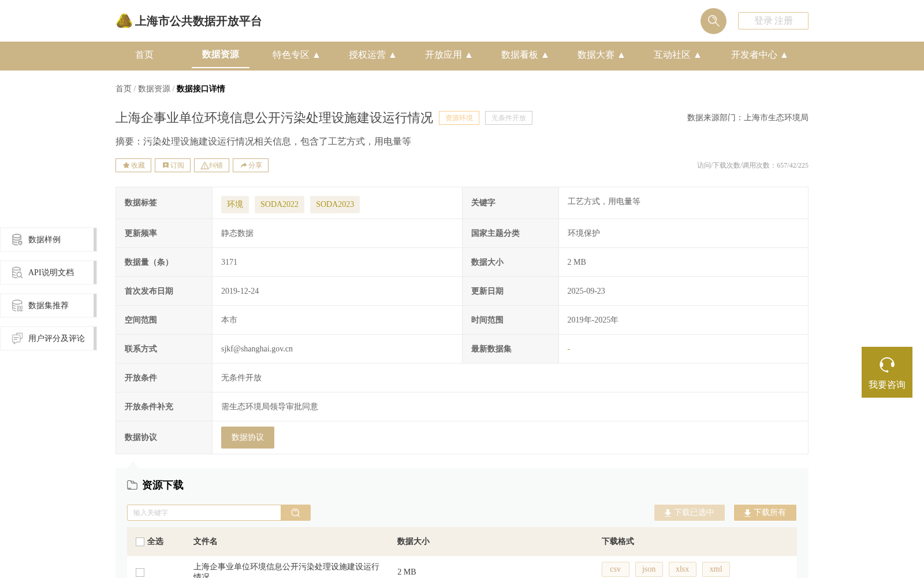Viewport: 924px width, 578px height.
Task: Click the 上海市公共数据开放平台 title
Action: pyautogui.click(x=198, y=21)
